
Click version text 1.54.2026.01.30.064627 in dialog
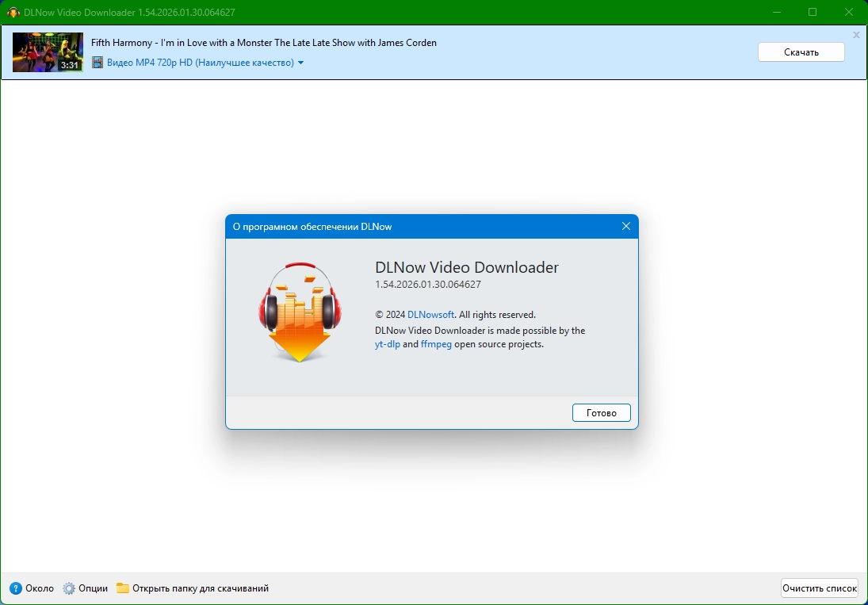(428, 285)
